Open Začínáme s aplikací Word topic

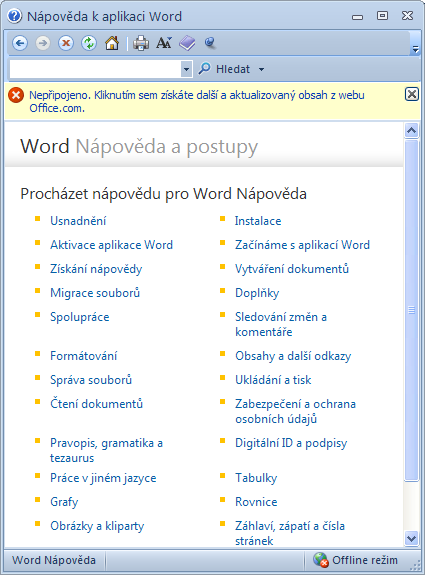click(x=303, y=245)
